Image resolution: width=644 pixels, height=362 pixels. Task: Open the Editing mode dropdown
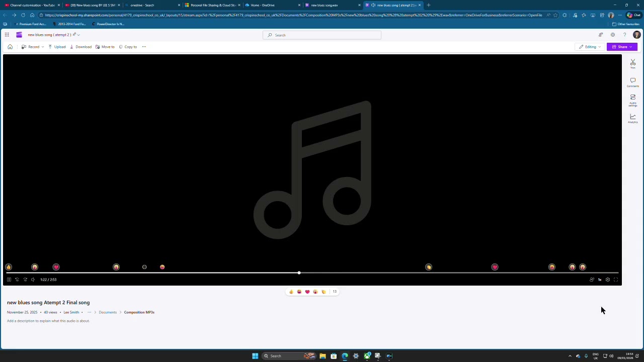pos(590,47)
